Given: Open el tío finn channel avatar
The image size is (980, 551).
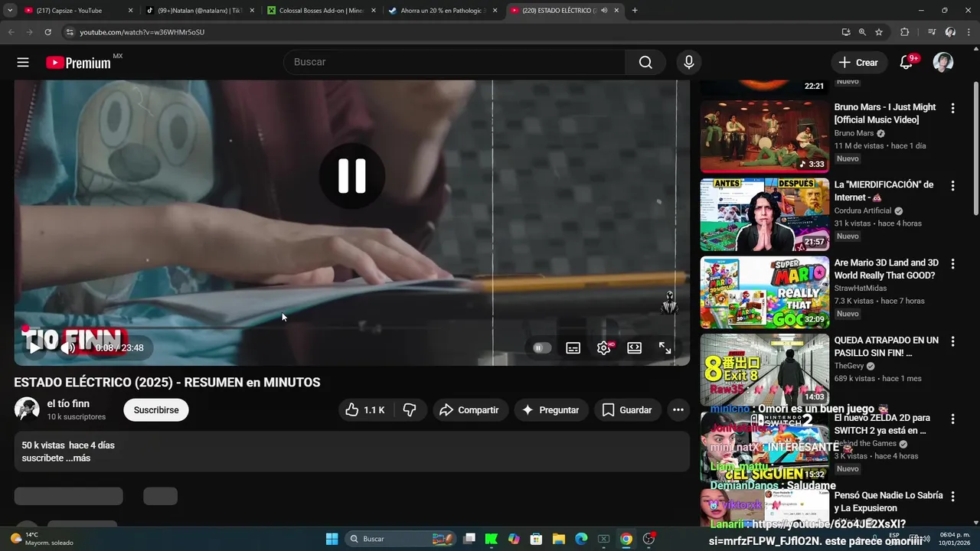Looking at the screenshot, I should pos(27,409).
